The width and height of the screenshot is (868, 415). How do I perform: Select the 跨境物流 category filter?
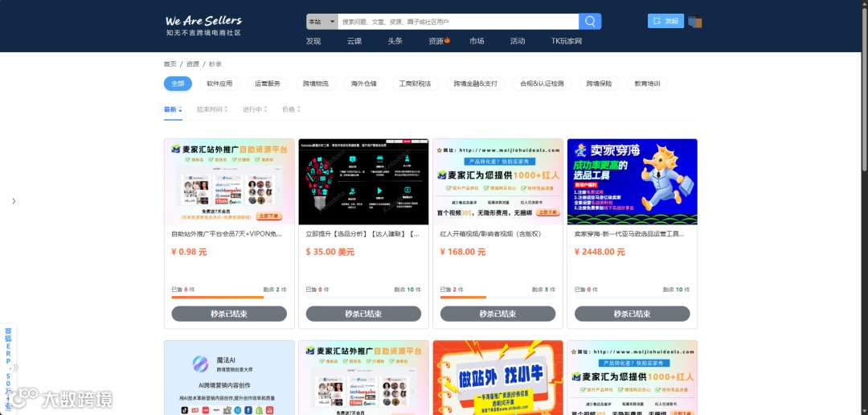click(x=316, y=84)
